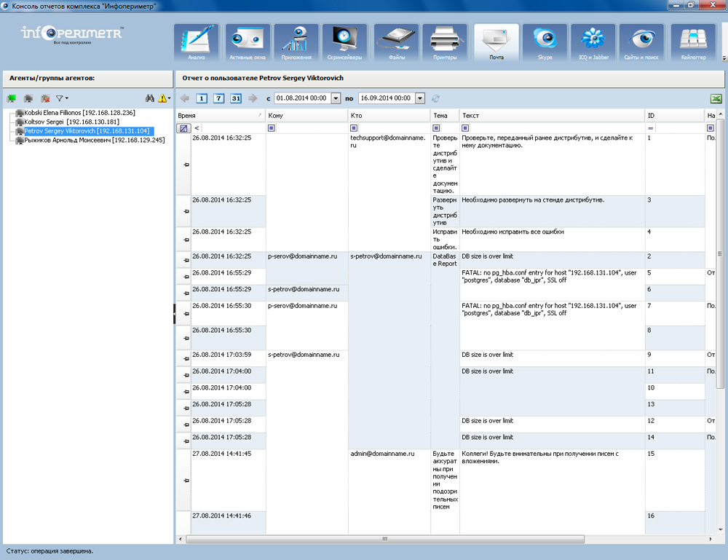This screenshot has width=728, height=560.
Task: Toggle the filter condition for Текст column
Action: (x=466, y=128)
